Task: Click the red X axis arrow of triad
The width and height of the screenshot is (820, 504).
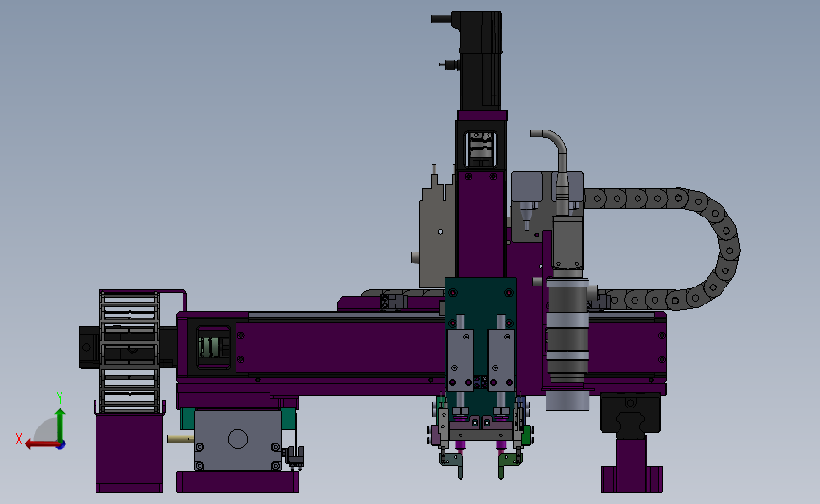Action: coord(42,444)
